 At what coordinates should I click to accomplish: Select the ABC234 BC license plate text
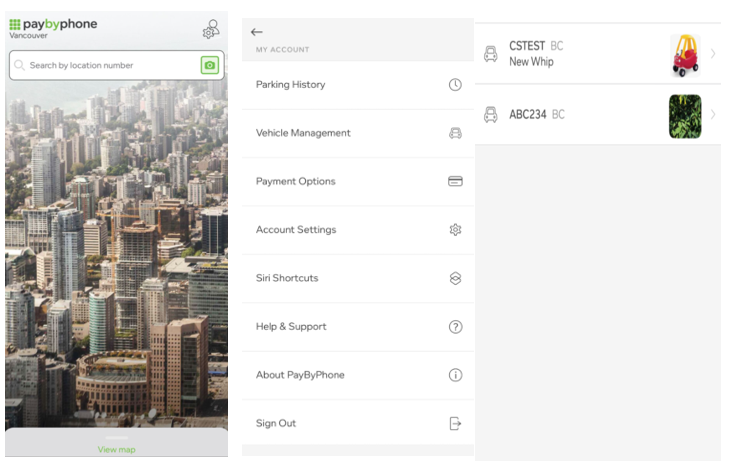(537, 114)
